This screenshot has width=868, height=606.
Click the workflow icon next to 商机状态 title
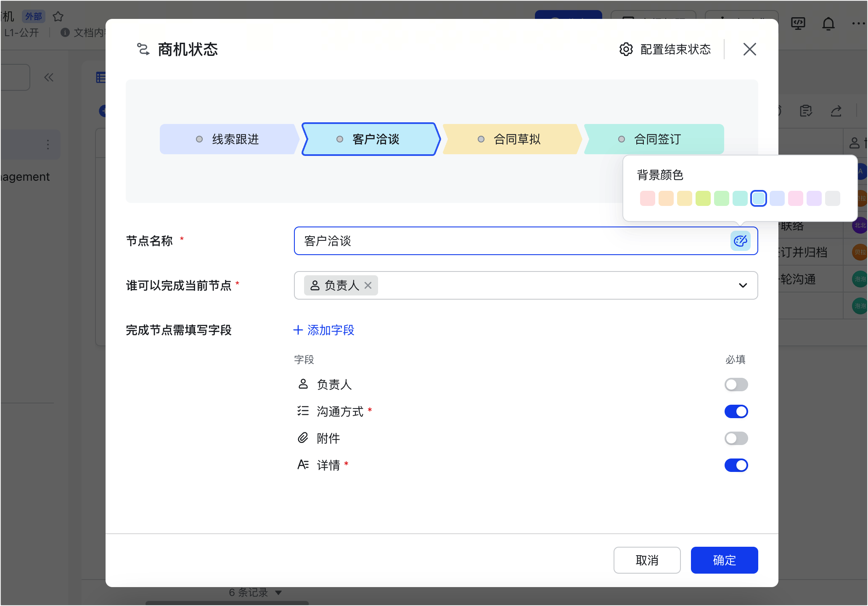pos(143,49)
